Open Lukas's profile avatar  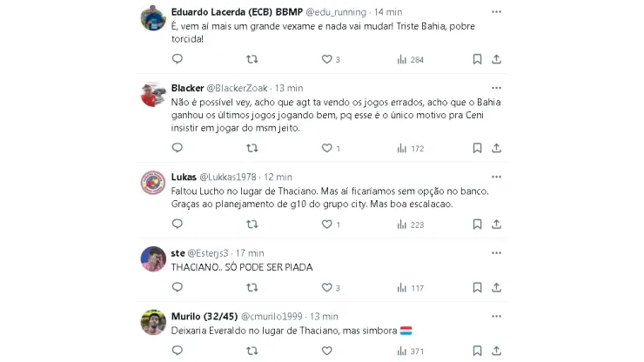pyautogui.click(x=153, y=183)
